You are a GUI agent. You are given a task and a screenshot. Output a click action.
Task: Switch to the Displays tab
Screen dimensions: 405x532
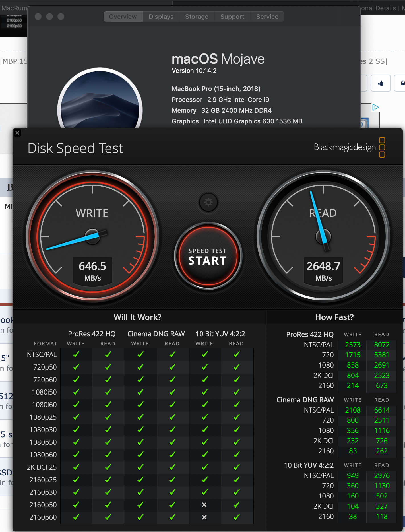(x=161, y=17)
